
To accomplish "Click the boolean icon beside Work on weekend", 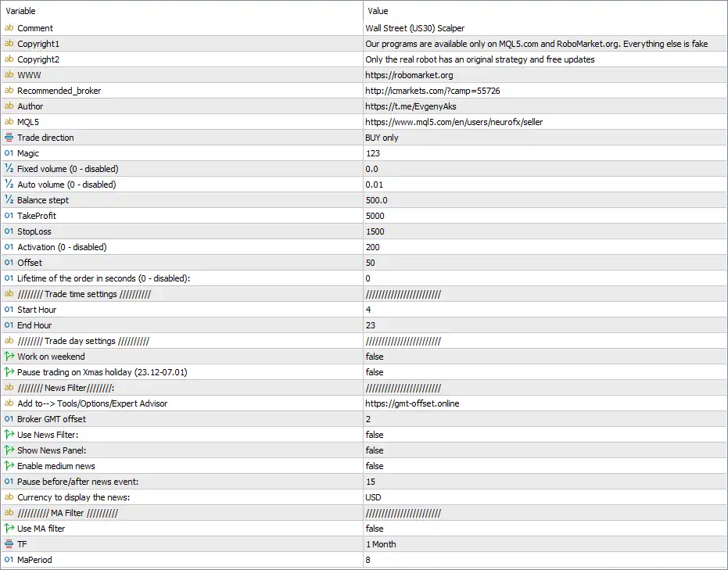I will [9, 357].
